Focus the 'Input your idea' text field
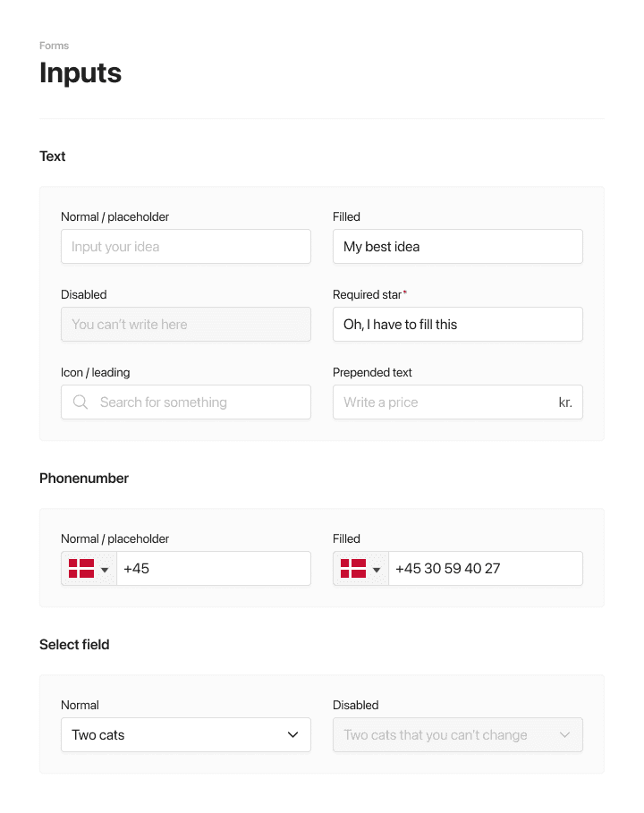The image size is (644, 813). pyautogui.click(x=186, y=246)
